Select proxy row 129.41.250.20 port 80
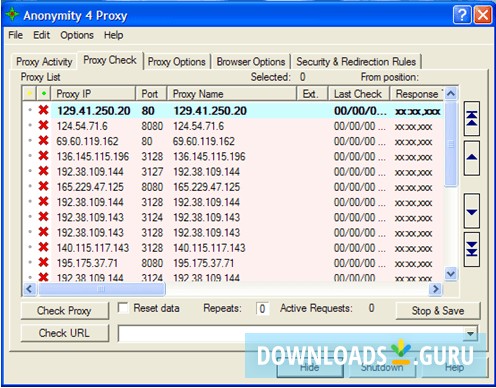The image size is (496, 388). click(x=233, y=110)
